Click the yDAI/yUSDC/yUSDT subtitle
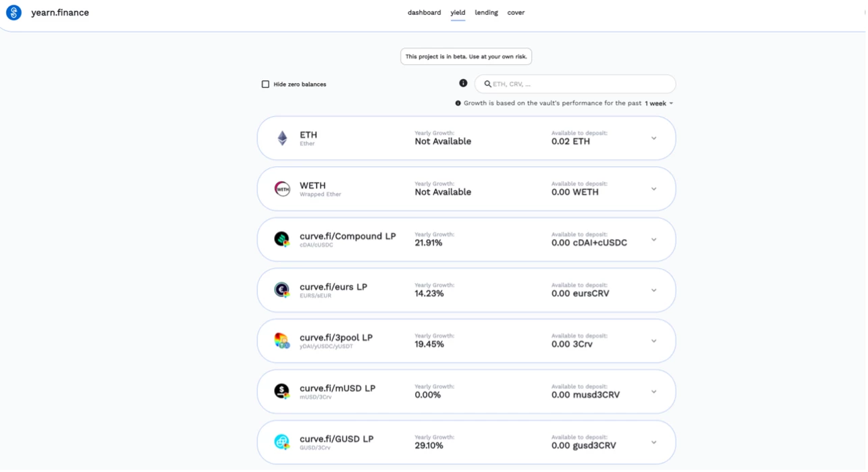 point(326,346)
